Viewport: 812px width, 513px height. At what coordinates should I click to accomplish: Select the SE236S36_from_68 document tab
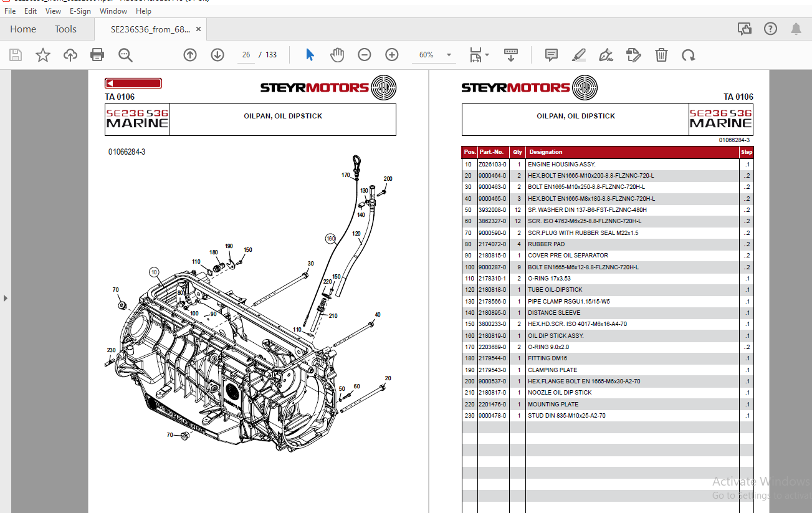150,29
